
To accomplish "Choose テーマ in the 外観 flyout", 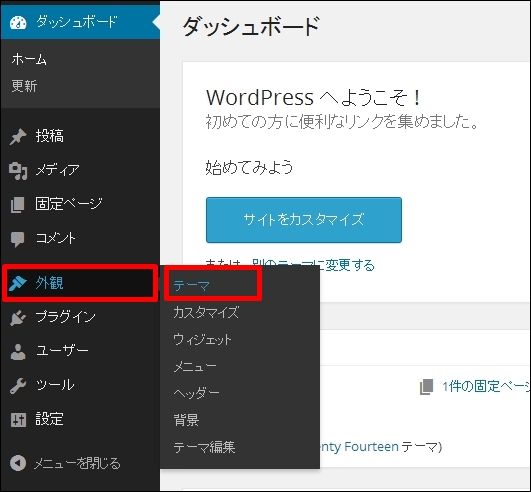I will 192,285.
